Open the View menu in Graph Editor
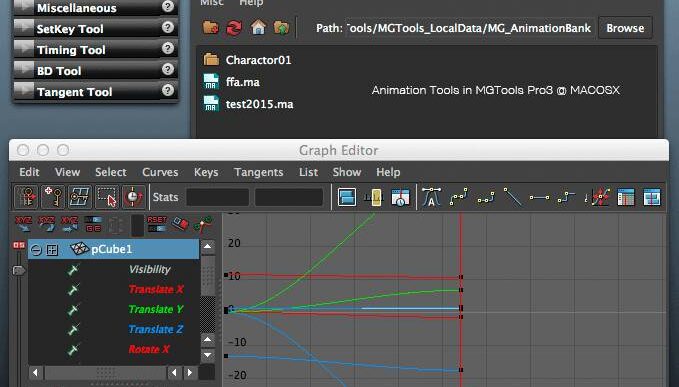The width and height of the screenshot is (679, 387). (67, 172)
